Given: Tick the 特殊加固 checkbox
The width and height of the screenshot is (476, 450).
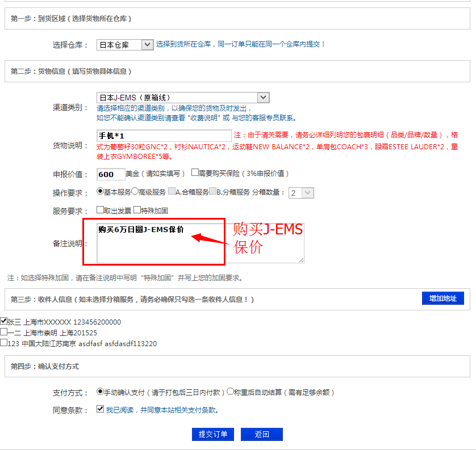Looking at the screenshot, I should 137,210.
